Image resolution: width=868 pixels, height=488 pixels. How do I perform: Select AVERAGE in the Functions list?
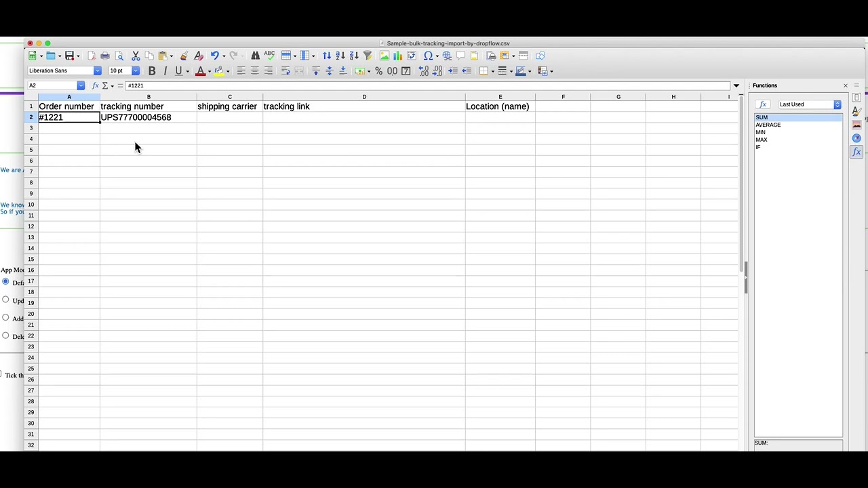pyautogui.click(x=768, y=125)
